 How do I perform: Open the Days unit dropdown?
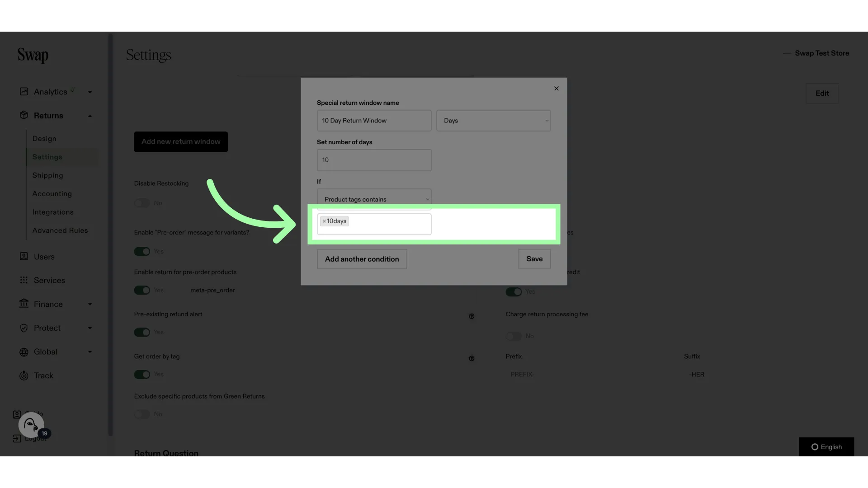click(494, 121)
